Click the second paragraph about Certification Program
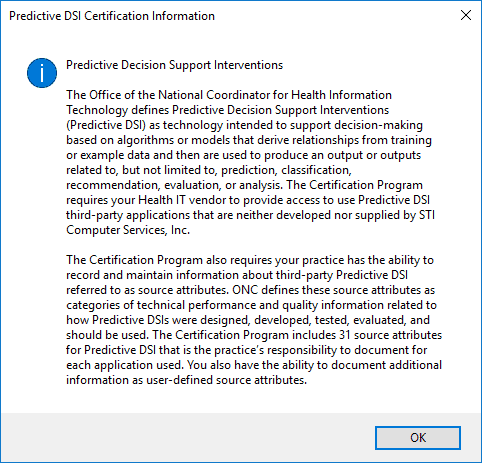The width and height of the screenshot is (482, 463). [254, 320]
